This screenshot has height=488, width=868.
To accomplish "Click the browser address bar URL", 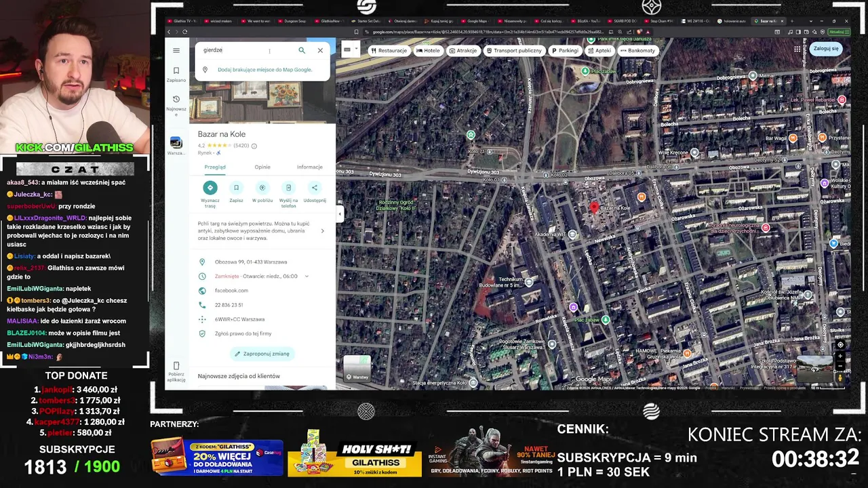I will 487,32.
